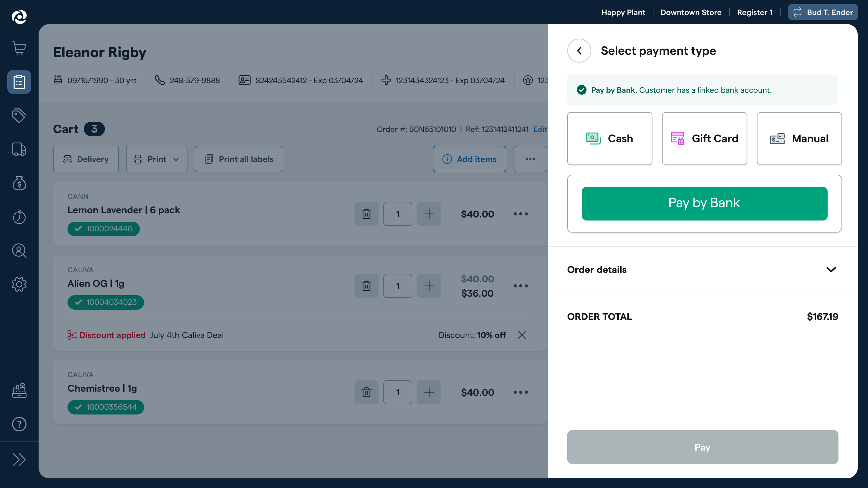Select Gift Card payment type
Viewport: 868px width, 488px height.
coord(704,139)
